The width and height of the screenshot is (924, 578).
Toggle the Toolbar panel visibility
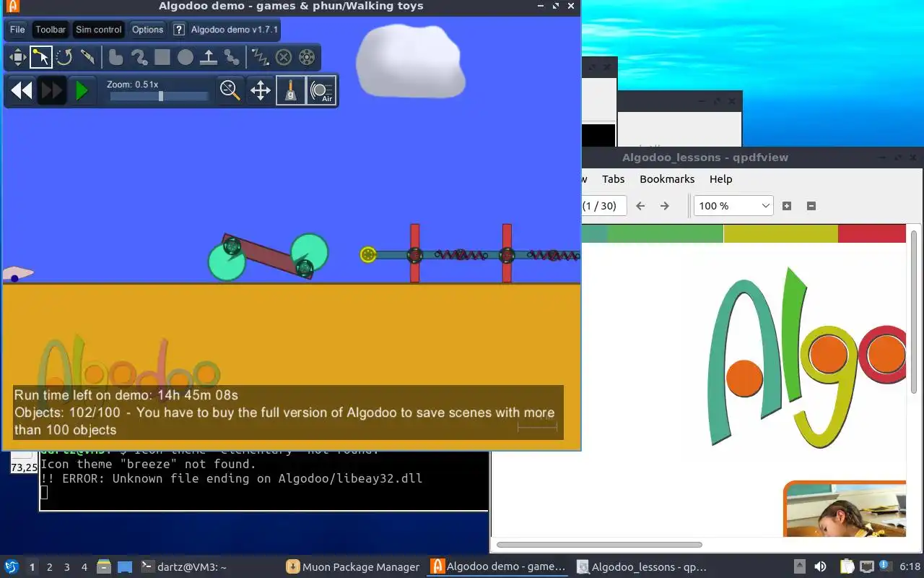pos(51,30)
